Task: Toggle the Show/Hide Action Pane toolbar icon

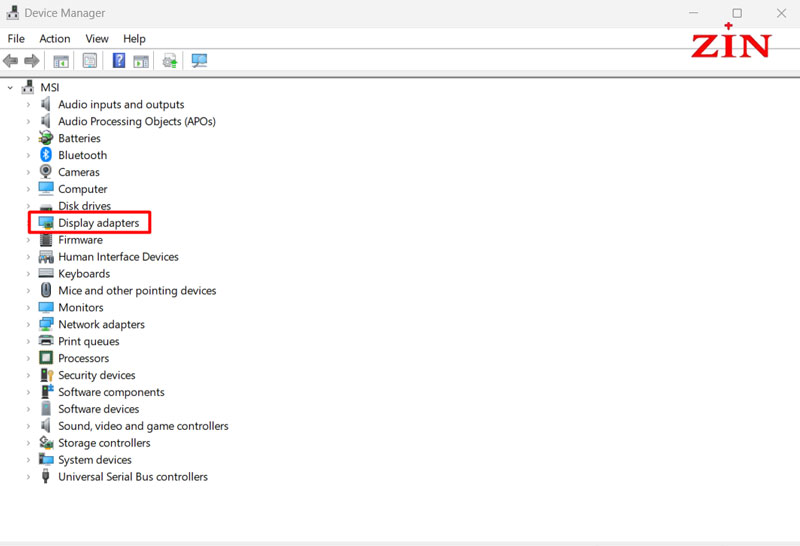Action: point(141,61)
